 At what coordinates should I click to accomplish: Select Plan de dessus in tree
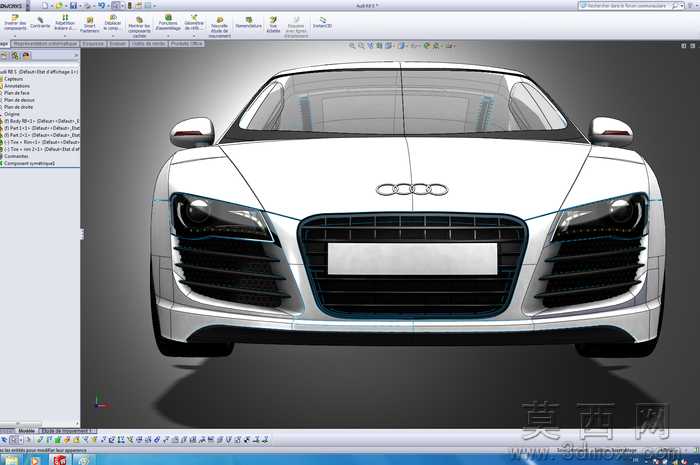click(19, 100)
